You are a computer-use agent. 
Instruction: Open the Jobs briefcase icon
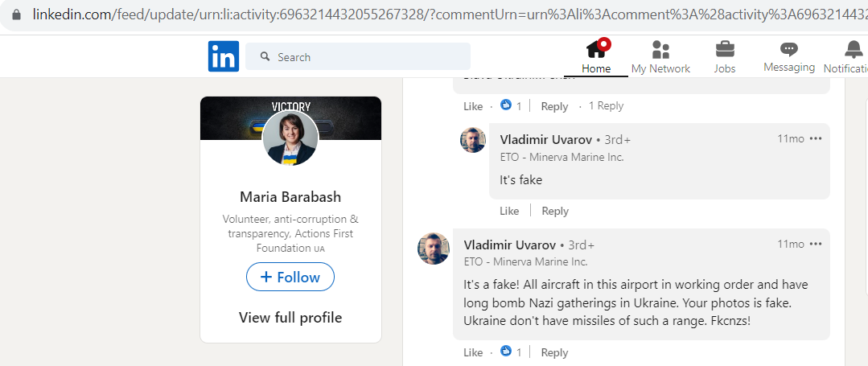[x=725, y=49]
